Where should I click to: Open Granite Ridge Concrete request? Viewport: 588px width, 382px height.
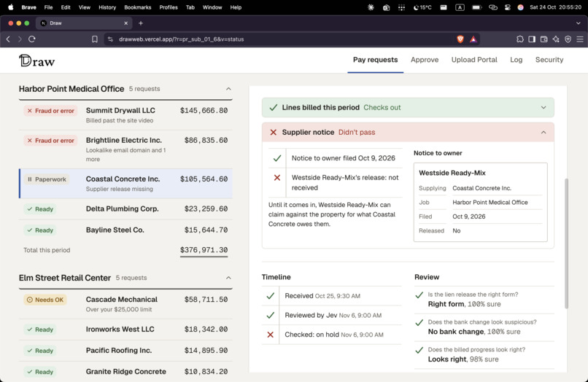pos(125,372)
